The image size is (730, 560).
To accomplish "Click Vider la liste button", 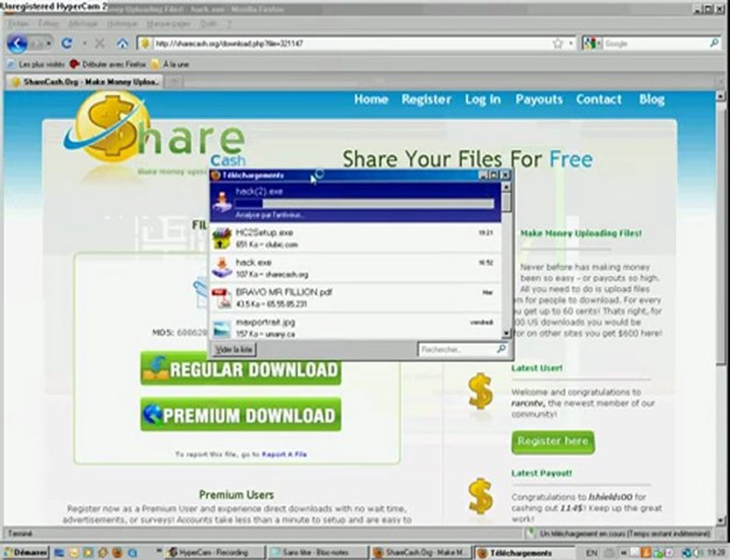I will click(234, 349).
